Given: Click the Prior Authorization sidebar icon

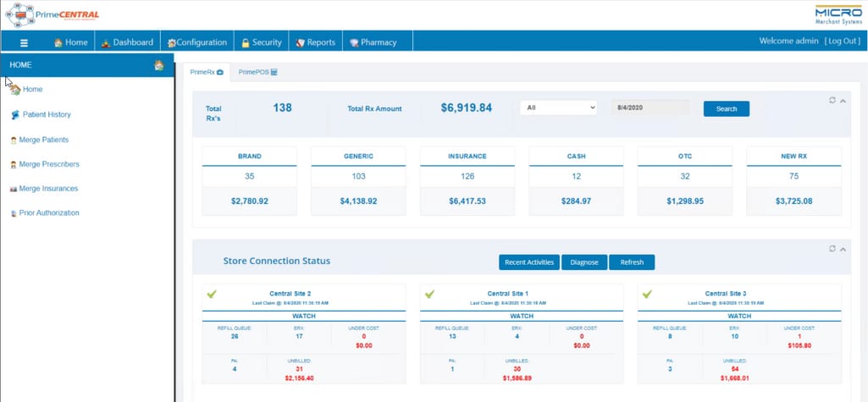Looking at the screenshot, I should [14, 213].
